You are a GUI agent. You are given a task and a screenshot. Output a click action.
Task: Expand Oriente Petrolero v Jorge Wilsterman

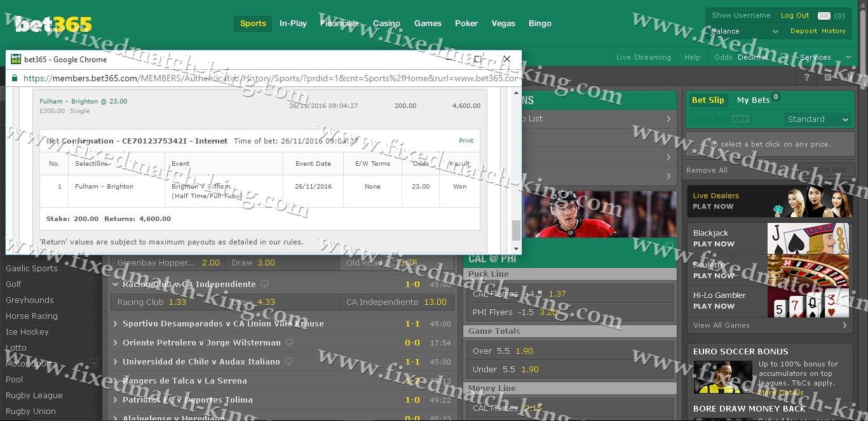(x=116, y=343)
